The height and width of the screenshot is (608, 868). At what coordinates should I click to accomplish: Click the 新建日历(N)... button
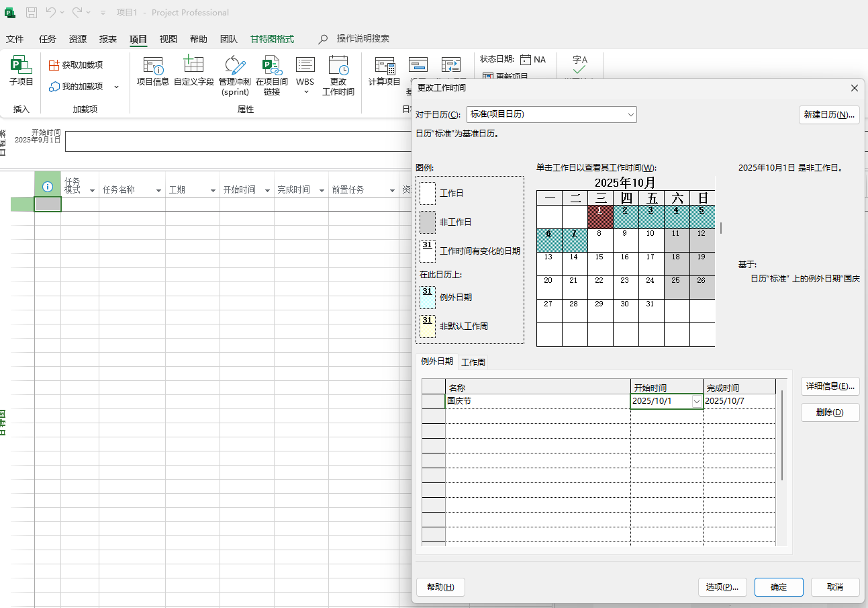[x=830, y=115]
